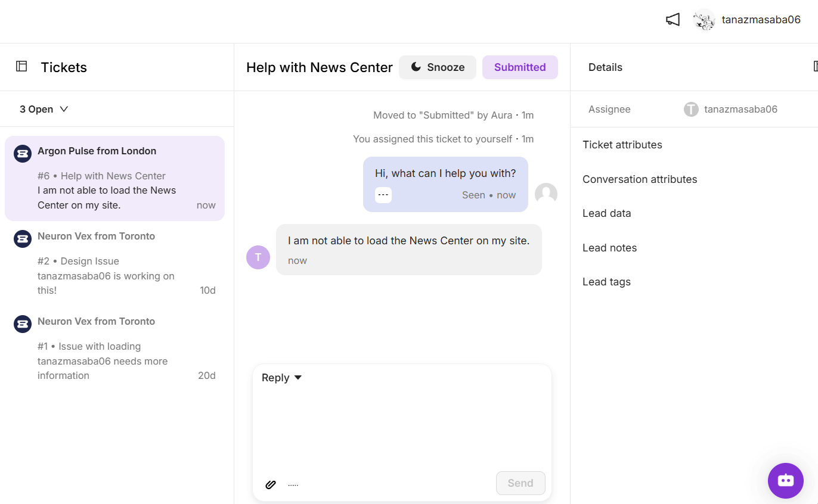
Task: Open the Reply type dropdown
Action: coord(282,378)
